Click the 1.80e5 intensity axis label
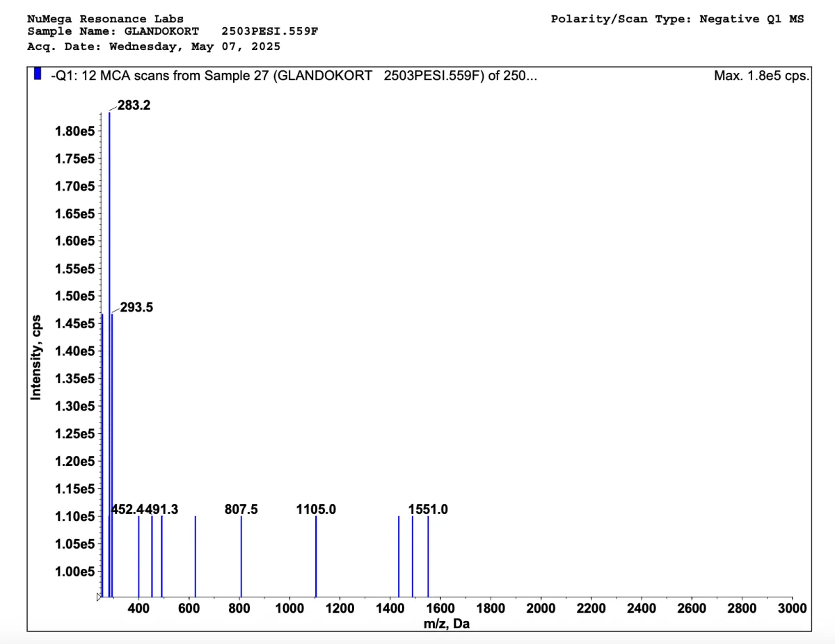This screenshot has width=835, height=644. click(x=75, y=131)
